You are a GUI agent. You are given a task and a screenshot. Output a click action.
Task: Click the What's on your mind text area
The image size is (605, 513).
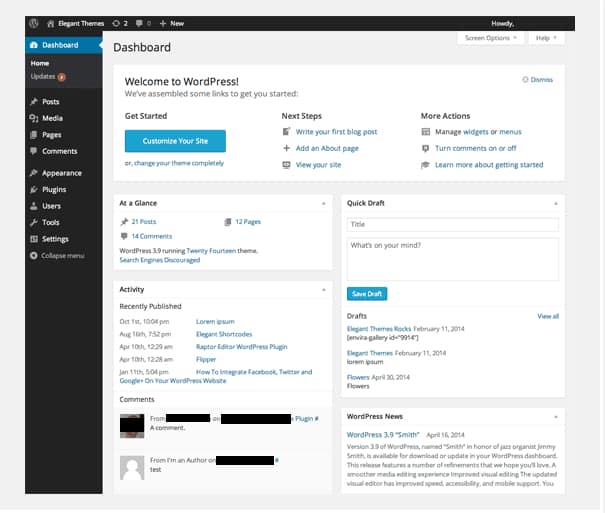[453, 259]
